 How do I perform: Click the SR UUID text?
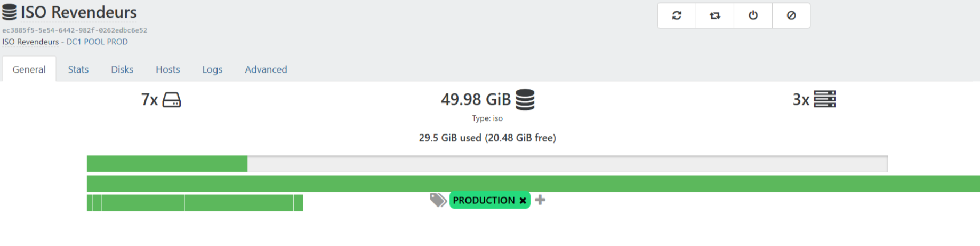click(x=75, y=30)
